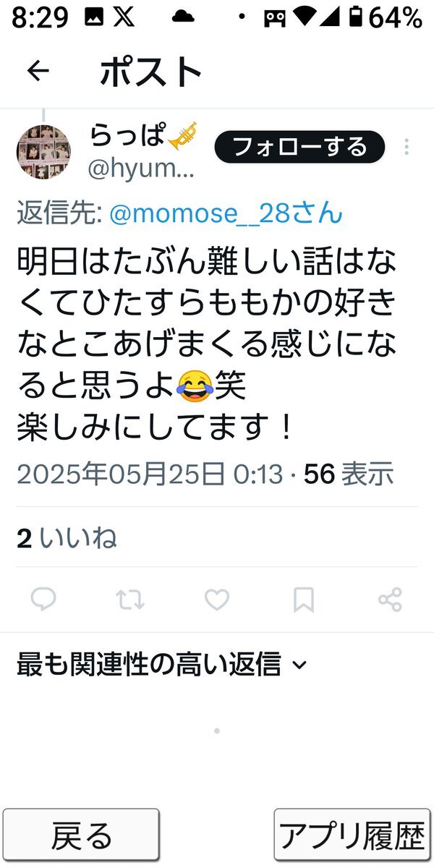The height and width of the screenshot is (868, 434).
Task: Tap the back arrow icon
Action: point(38,70)
